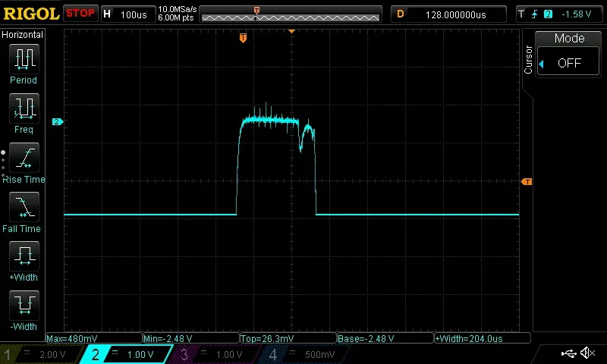This screenshot has height=364, width=607.
Task: Click the trigger level -1.58 V readout
Action: click(576, 14)
